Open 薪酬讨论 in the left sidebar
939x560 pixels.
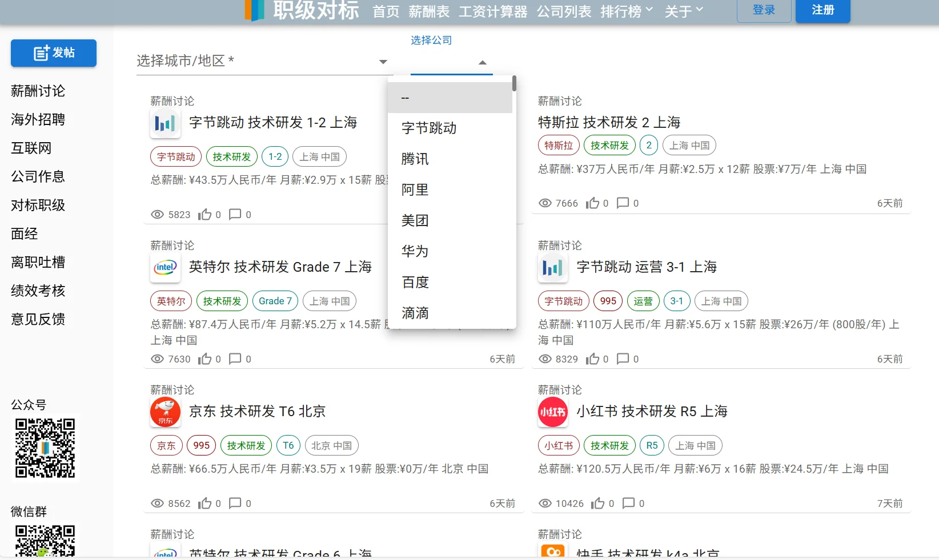pyautogui.click(x=38, y=91)
